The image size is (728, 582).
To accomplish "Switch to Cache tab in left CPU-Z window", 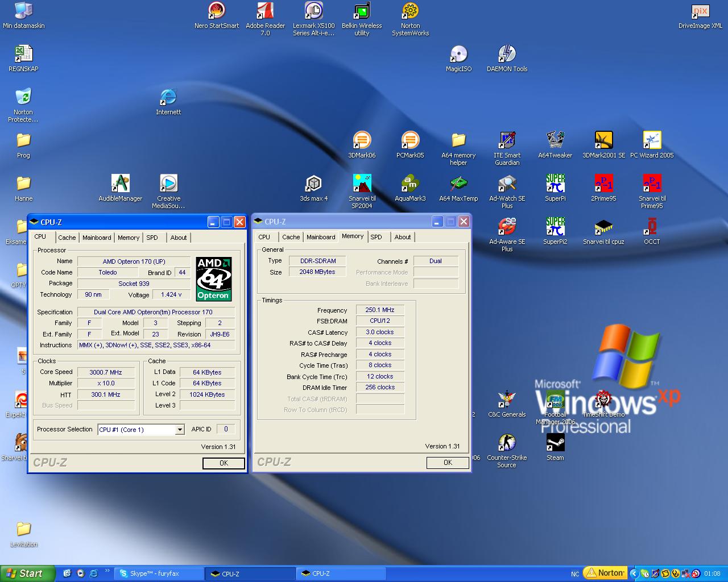I will [x=67, y=238].
